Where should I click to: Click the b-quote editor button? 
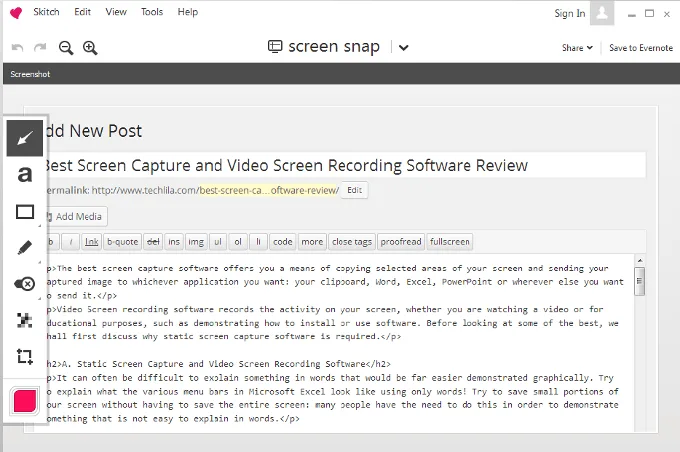point(123,242)
